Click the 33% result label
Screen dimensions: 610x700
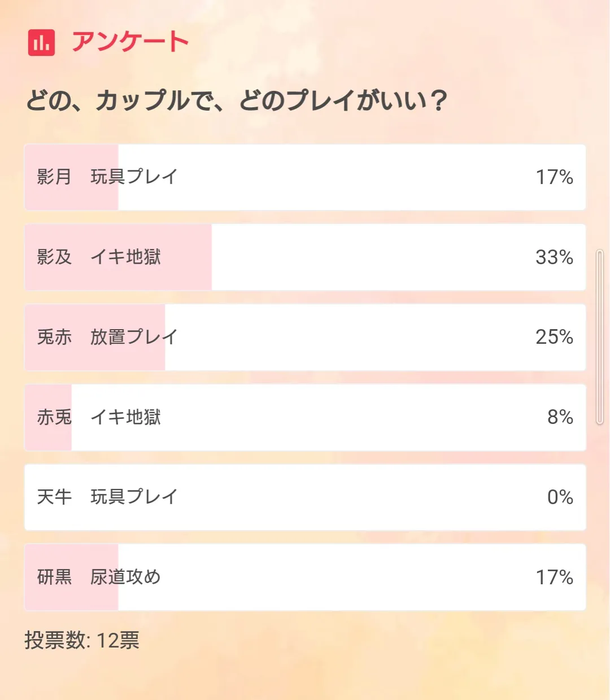point(554,257)
